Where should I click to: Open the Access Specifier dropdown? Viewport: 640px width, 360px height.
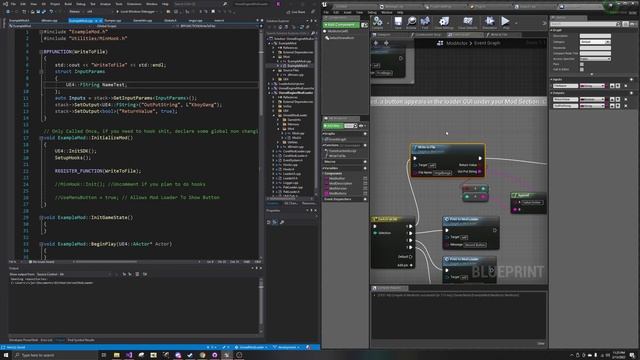click(x=595, y=59)
